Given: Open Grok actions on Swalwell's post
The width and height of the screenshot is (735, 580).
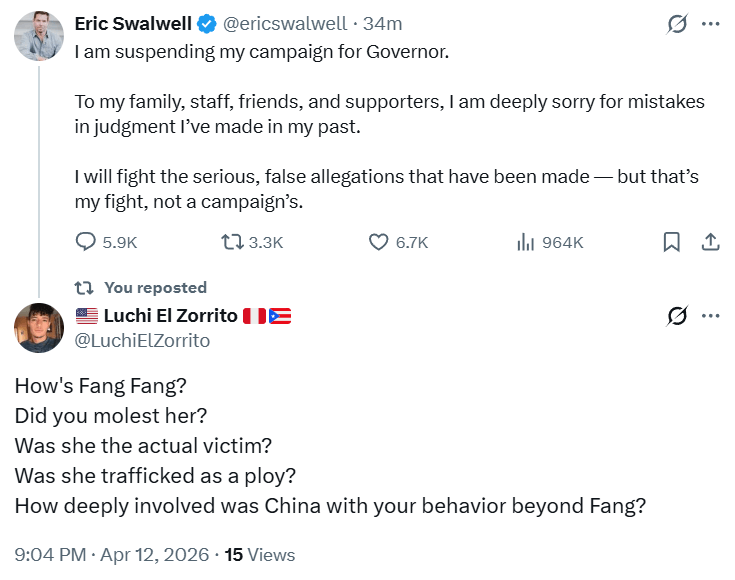Looking at the screenshot, I should [677, 24].
